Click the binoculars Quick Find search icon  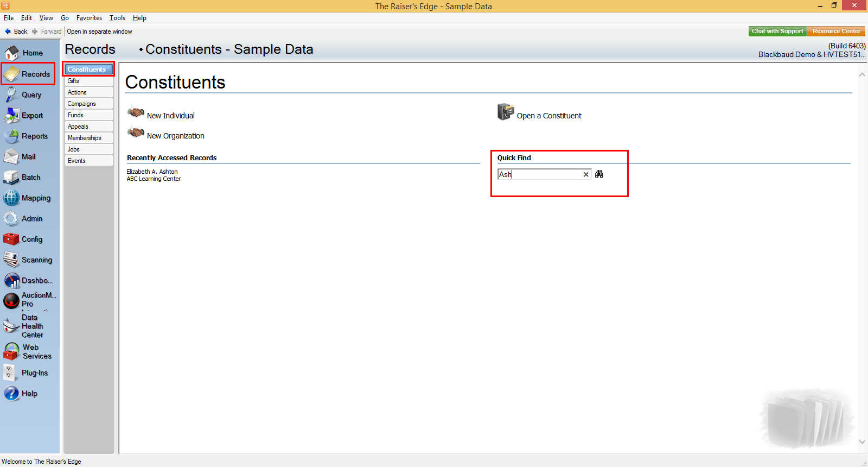pyautogui.click(x=599, y=174)
